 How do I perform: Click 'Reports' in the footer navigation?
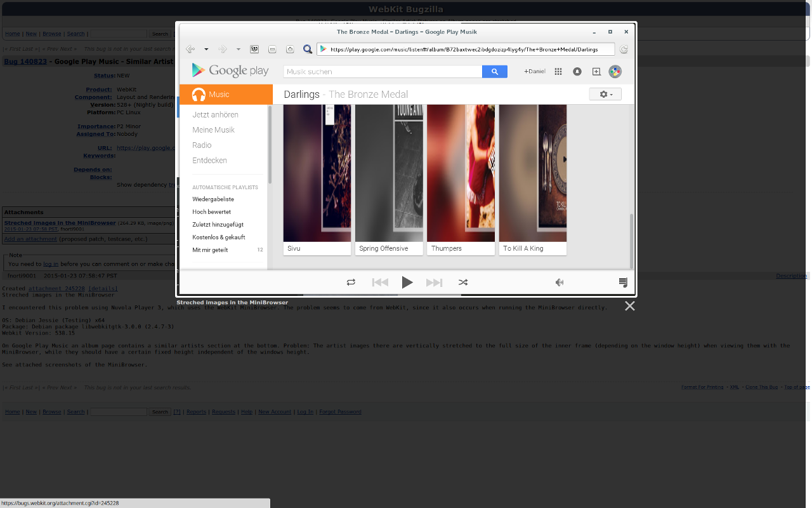(196, 412)
